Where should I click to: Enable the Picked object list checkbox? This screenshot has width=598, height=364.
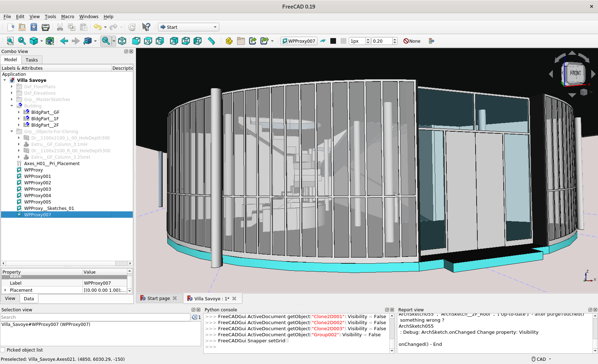coord(3,350)
